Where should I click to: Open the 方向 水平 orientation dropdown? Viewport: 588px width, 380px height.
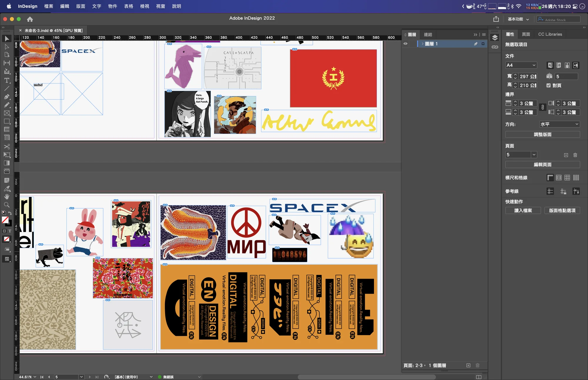[559, 124]
